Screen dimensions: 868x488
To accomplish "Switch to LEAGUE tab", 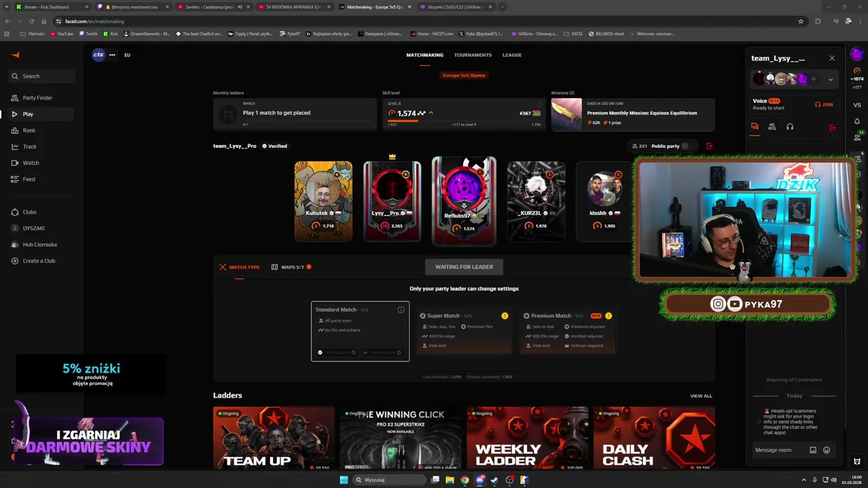I will [512, 55].
